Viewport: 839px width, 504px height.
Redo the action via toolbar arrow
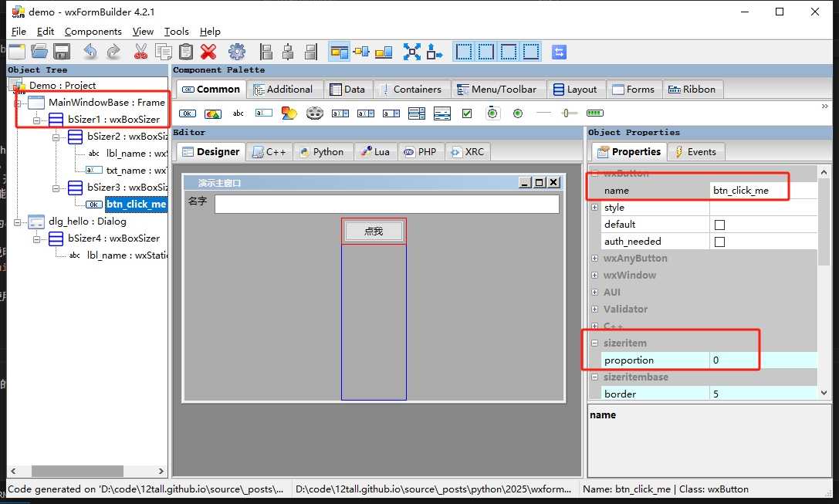113,52
